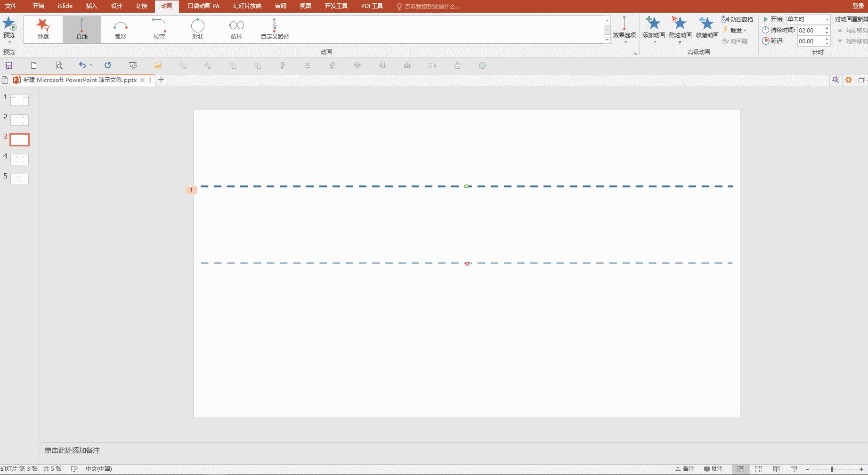Open file using the folder icon

click(x=158, y=65)
